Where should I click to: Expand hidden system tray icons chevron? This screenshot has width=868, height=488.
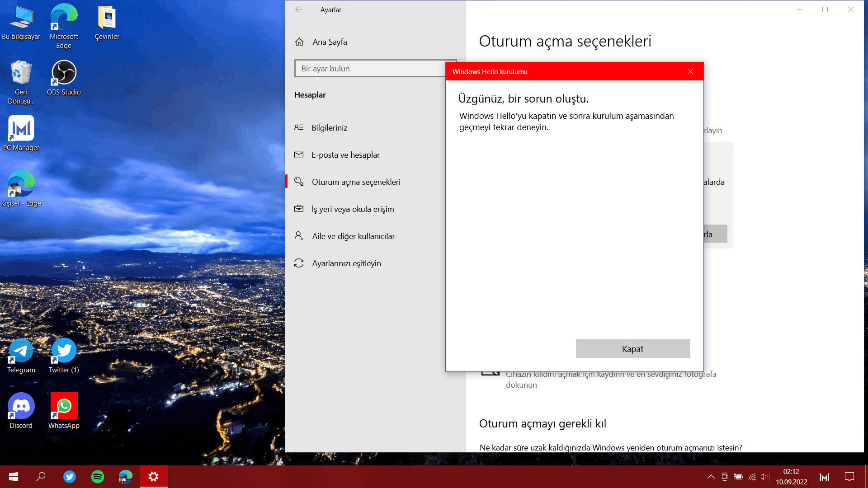[711, 477]
